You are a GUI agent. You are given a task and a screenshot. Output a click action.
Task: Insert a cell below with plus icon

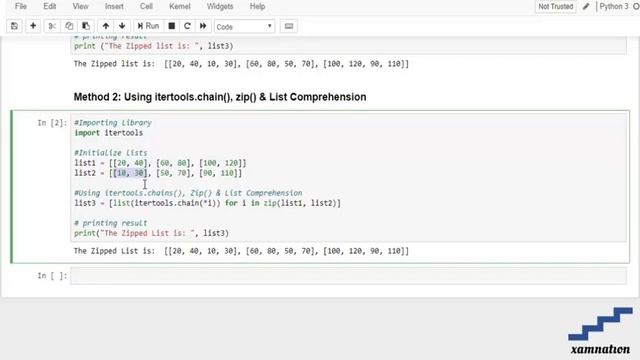[33, 26]
